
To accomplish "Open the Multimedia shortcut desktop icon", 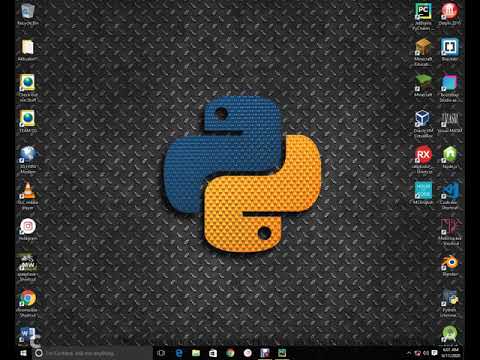I will point(450,231).
